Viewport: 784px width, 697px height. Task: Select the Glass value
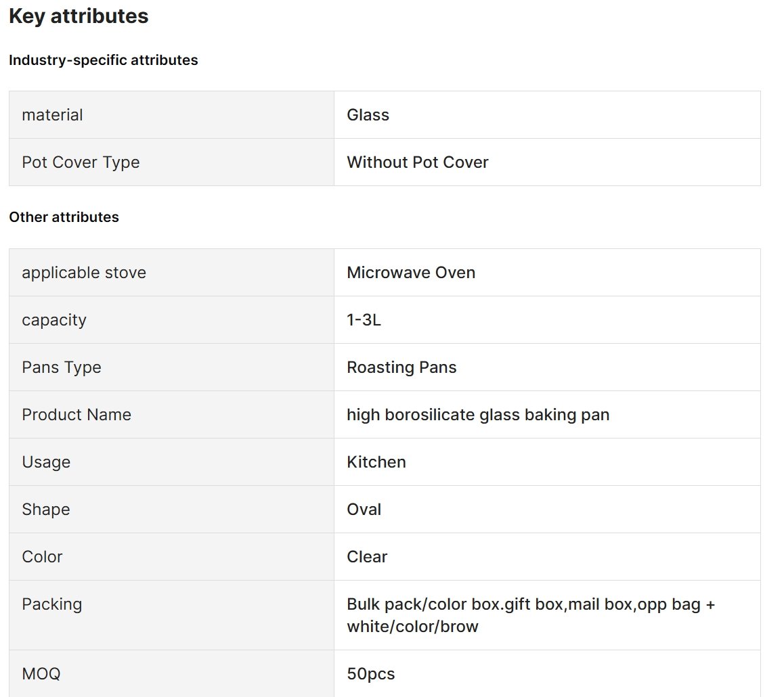(x=368, y=115)
